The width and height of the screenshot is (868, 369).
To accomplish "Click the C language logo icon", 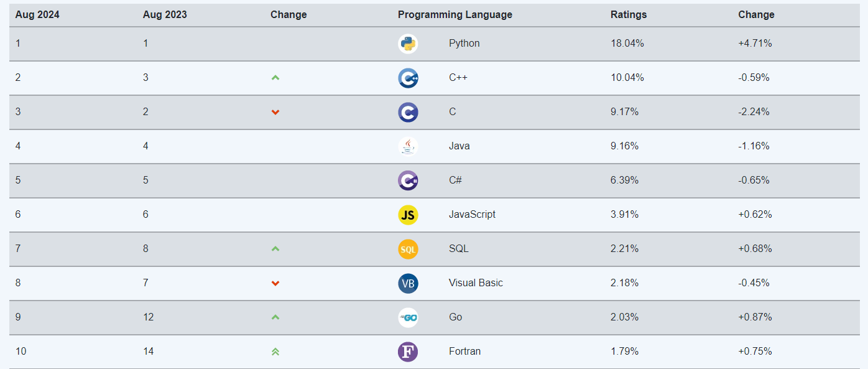I will tap(408, 112).
